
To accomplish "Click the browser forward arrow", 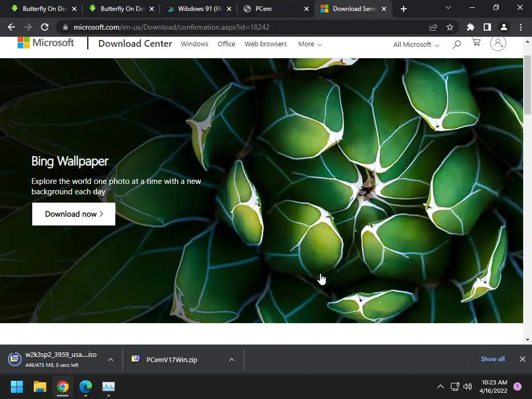I will click(28, 27).
